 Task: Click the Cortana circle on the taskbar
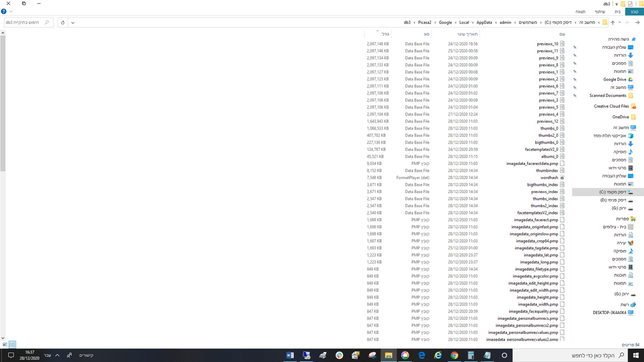pos(504,355)
